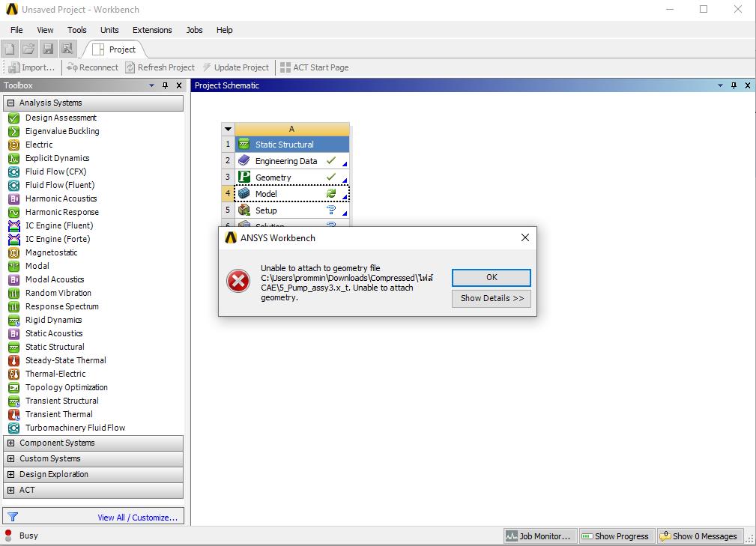Open the File menu
This screenshot has height=546, width=756.
tap(16, 30)
